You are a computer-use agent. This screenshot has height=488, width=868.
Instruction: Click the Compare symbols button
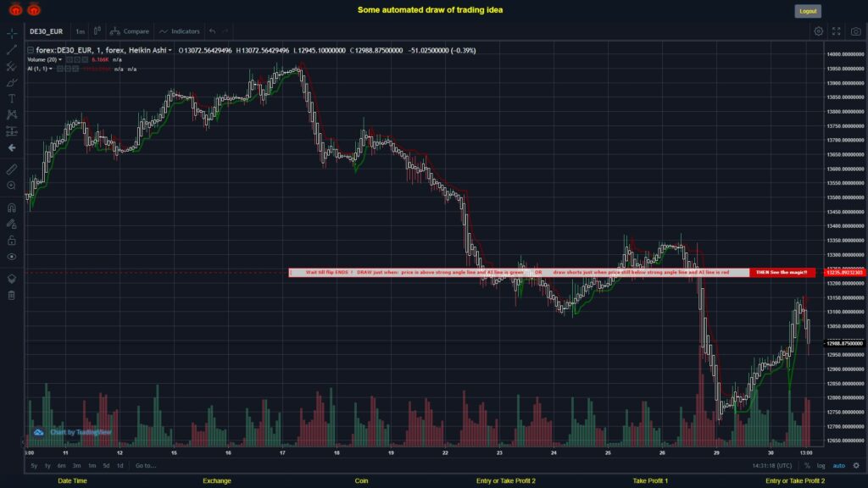pyautogui.click(x=130, y=31)
